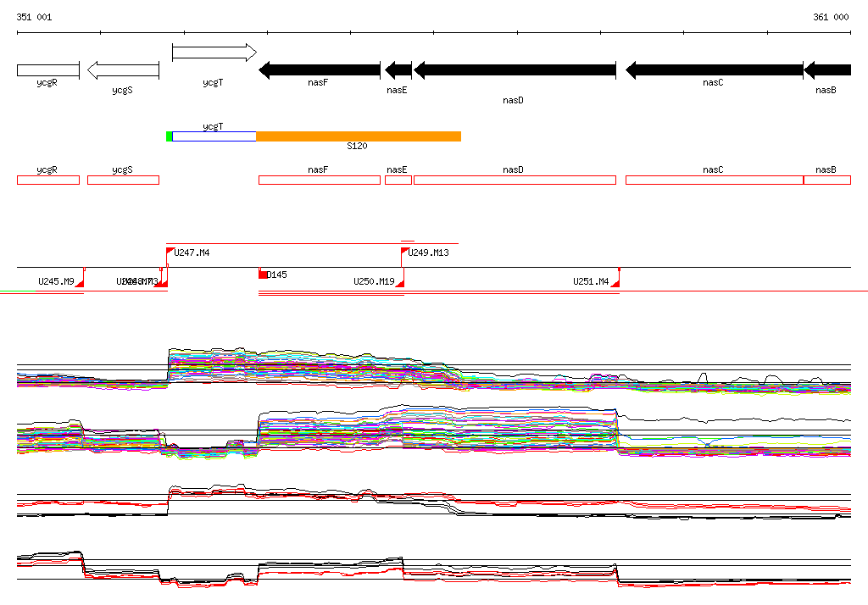Image resolution: width=868 pixels, height=605 pixels.
Task: Click the small green square before ycgT
Action: (170, 136)
